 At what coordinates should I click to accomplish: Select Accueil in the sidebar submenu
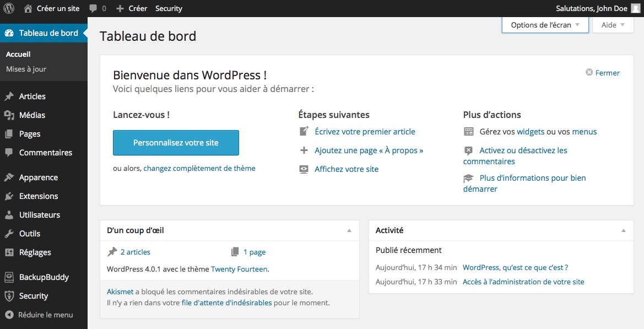18,54
